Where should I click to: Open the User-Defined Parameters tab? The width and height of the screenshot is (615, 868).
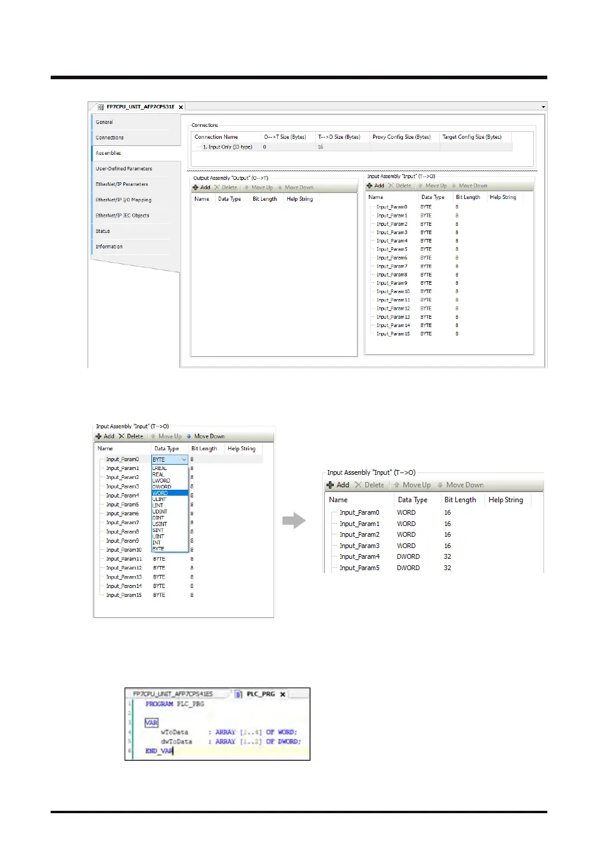point(124,169)
